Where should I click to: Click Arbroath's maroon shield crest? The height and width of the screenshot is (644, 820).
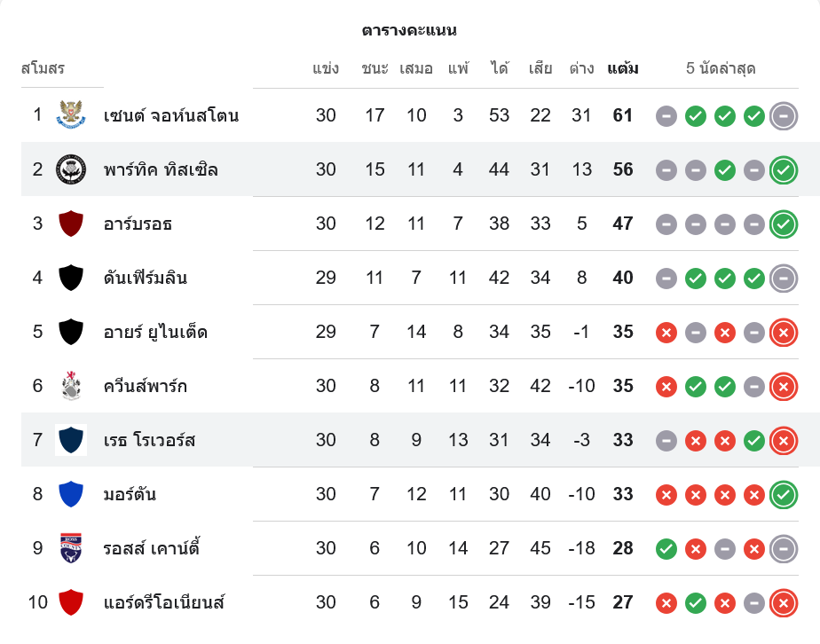tap(71, 224)
